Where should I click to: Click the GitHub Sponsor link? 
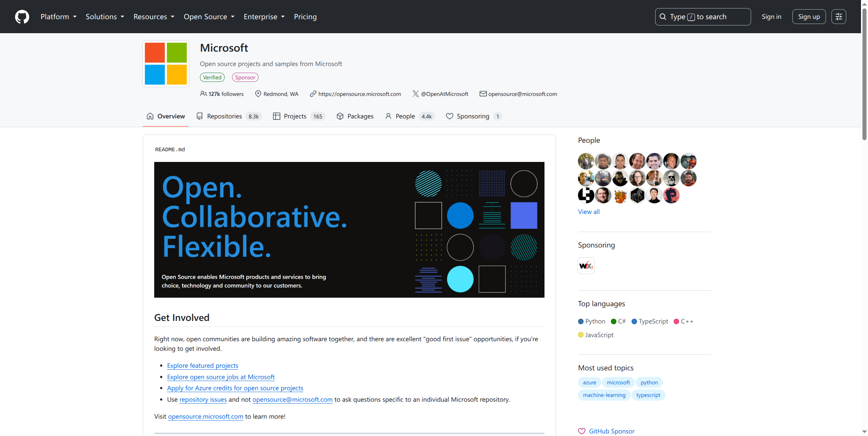(612, 431)
